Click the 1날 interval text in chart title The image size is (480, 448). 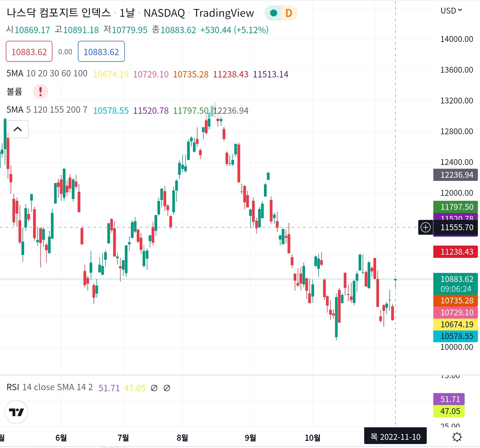(x=127, y=13)
